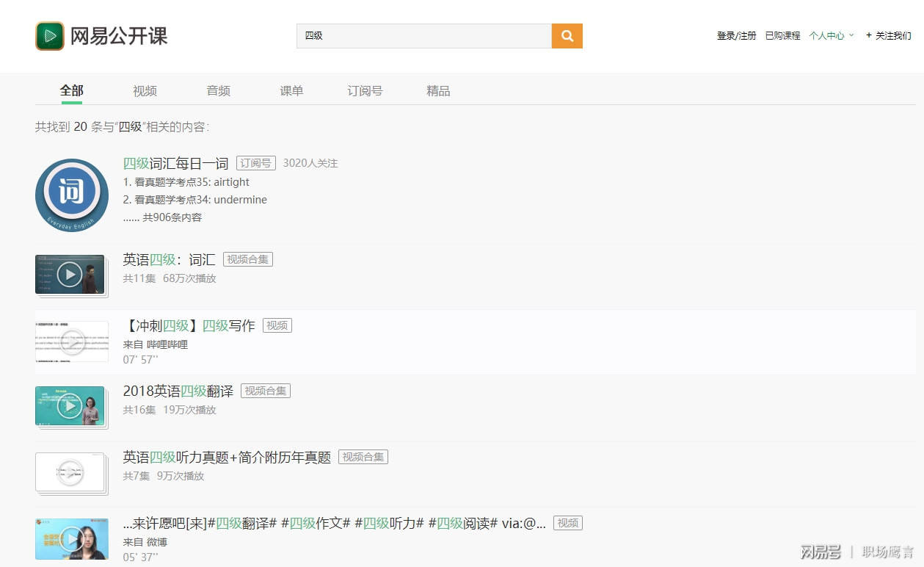Play the 英语四级听力真题 video thumbnail

pos(70,472)
